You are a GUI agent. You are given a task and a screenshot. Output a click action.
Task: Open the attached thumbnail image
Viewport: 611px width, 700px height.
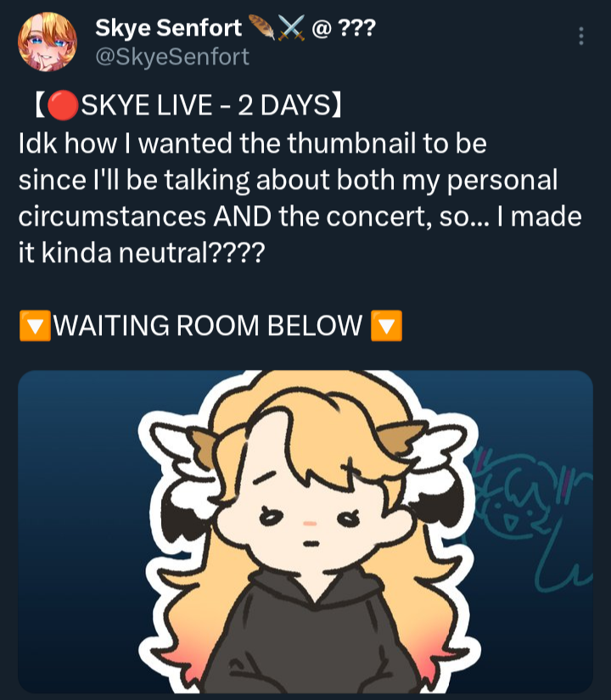click(305, 531)
